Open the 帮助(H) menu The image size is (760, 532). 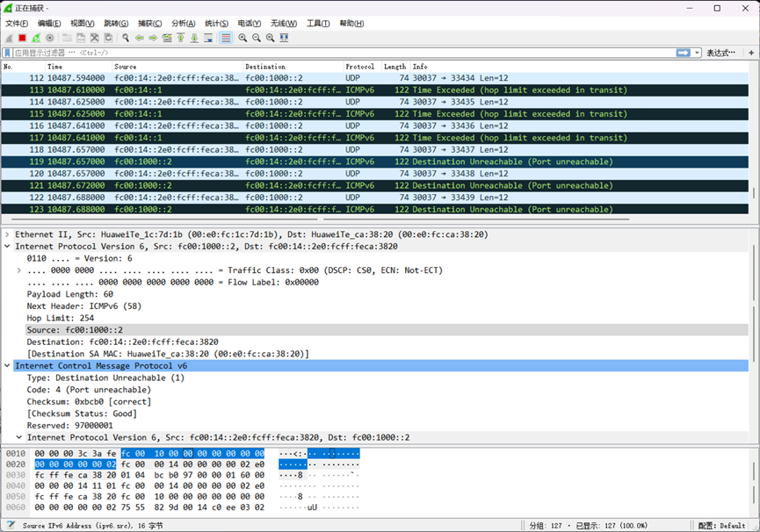(x=352, y=23)
